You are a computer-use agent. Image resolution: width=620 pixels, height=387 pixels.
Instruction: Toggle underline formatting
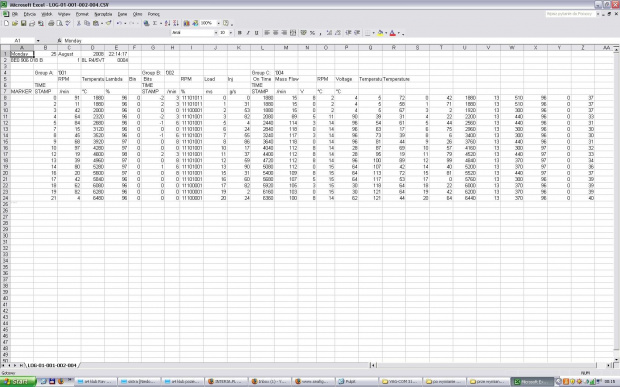(x=256, y=33)
